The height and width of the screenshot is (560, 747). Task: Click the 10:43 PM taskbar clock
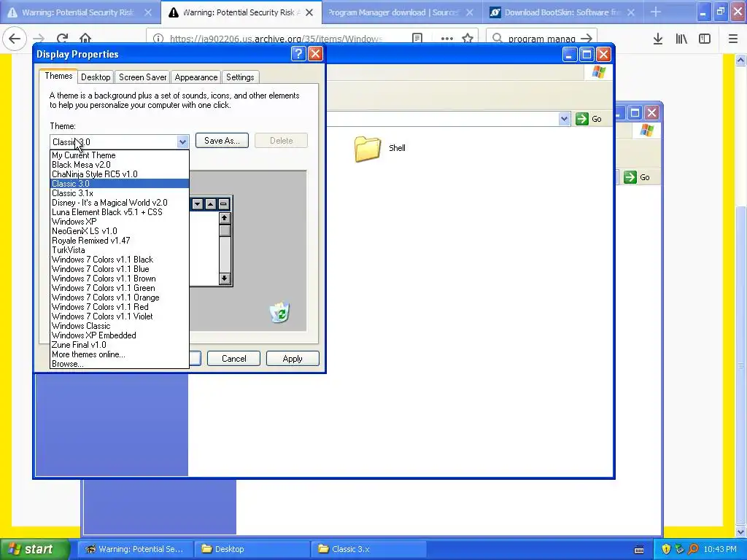719,550
